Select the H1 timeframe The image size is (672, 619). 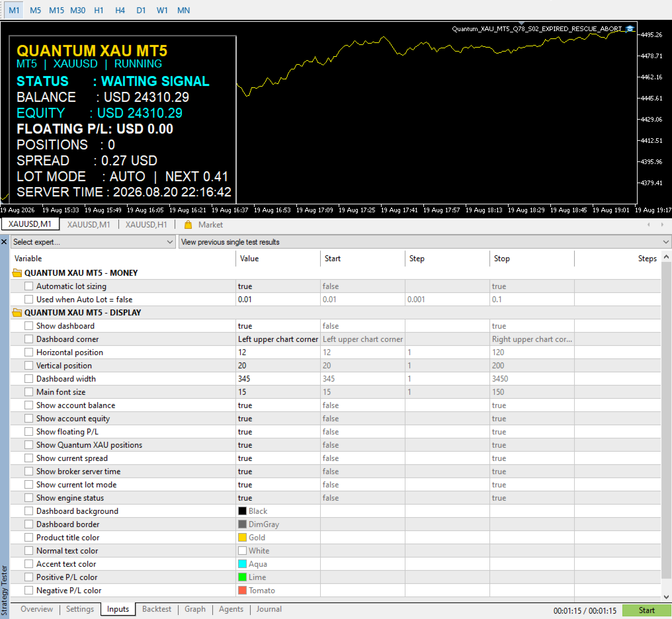coord(99,11)
